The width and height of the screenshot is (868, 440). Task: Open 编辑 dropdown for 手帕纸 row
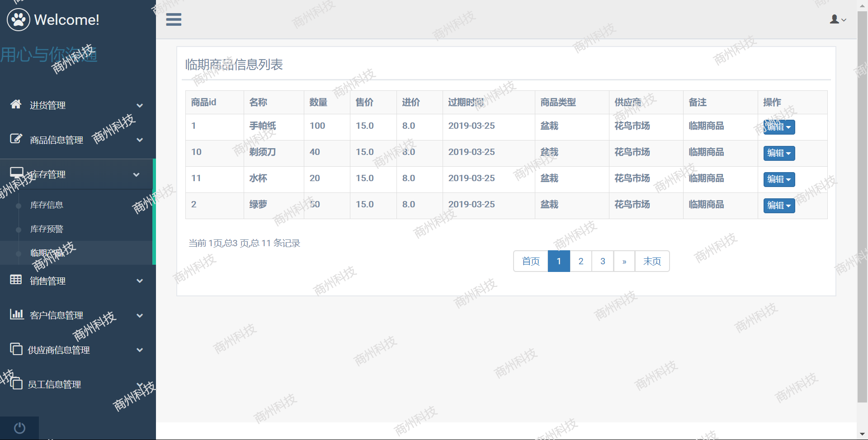[779, 127]
